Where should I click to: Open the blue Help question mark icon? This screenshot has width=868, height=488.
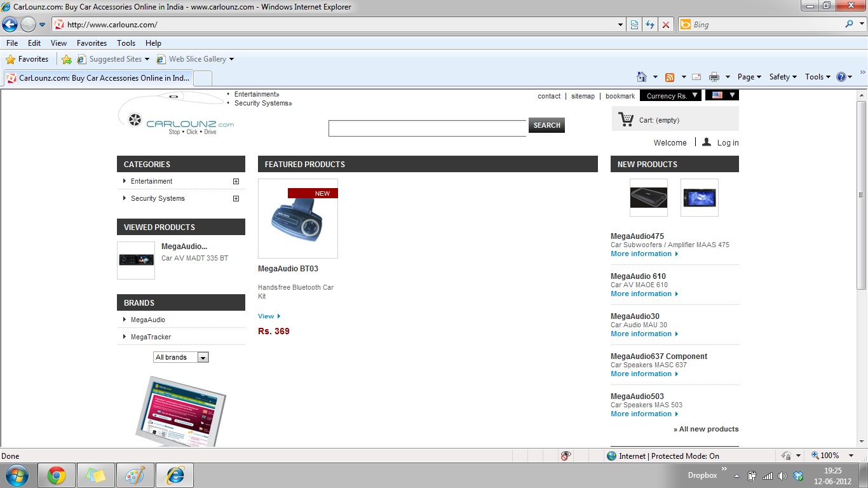click(x=841, y=77)
